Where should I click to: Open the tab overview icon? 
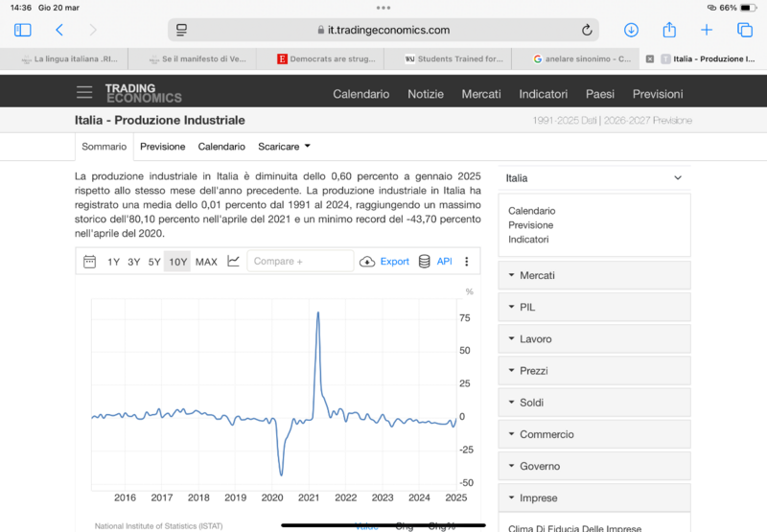744,31
